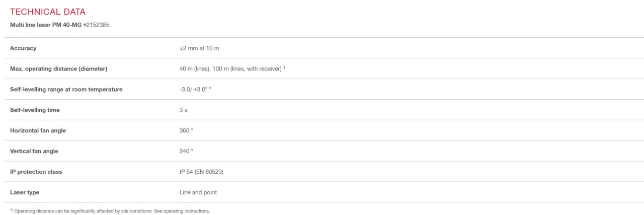Click the ±2 mm at 10 m value
This screenshot has height=215, width=644.
(x=196, y=48)
